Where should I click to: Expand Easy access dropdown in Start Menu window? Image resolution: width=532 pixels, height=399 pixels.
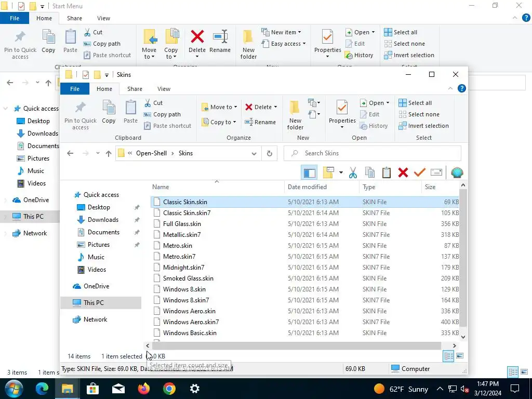(304, 44)
